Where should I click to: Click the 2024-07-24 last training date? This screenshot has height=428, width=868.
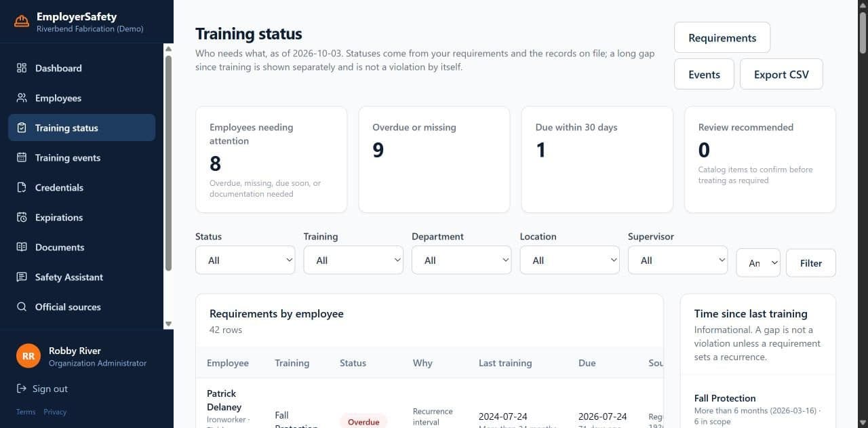503,416
